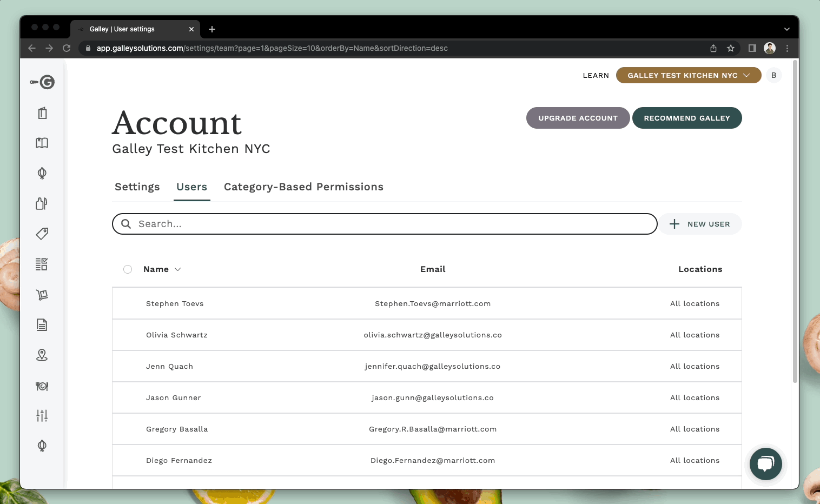This screenshot has height=504, width=820.
Task: Click the Diego.Fernandez@marriott.com email
Action: tap(433, 460)
